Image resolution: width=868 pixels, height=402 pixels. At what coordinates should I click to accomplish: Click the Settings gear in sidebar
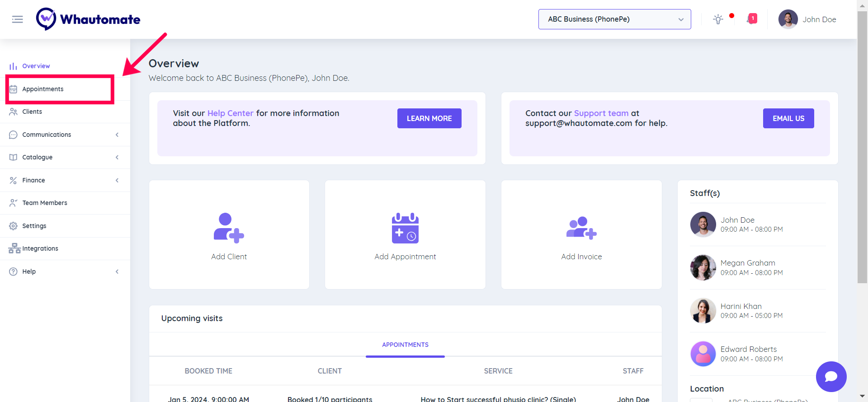pyautogui.click(x=14, y=226)
